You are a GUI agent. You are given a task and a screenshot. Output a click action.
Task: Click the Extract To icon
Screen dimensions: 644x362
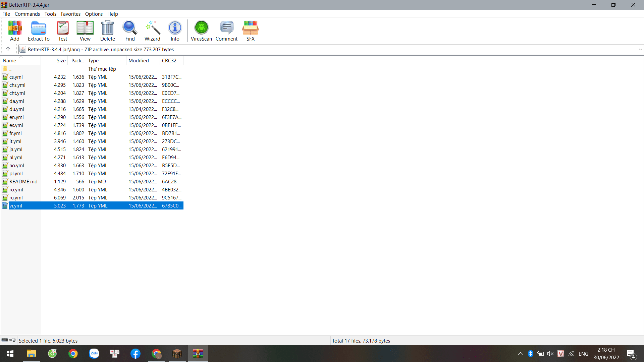(39, 31)
